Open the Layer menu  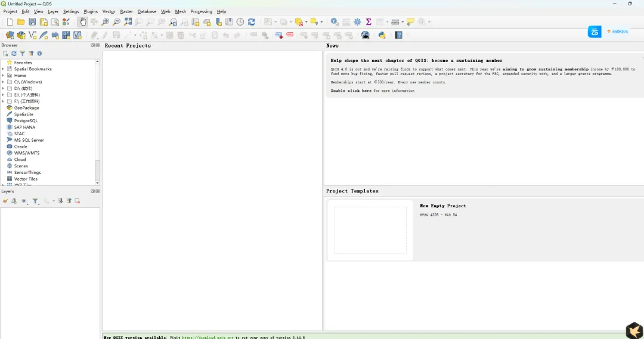[x=53, y=11]
